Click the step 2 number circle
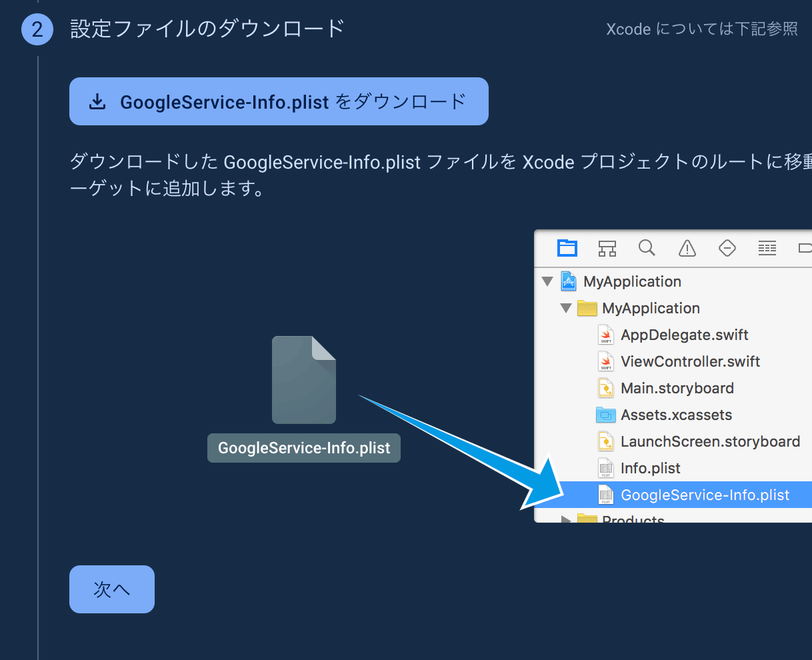This screenshot has width=812, height=660. coord(37,29)
